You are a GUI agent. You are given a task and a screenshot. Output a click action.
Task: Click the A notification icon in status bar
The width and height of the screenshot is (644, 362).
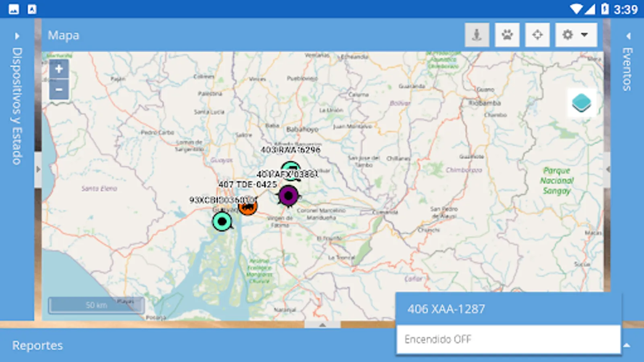click(x=32, y=9)
